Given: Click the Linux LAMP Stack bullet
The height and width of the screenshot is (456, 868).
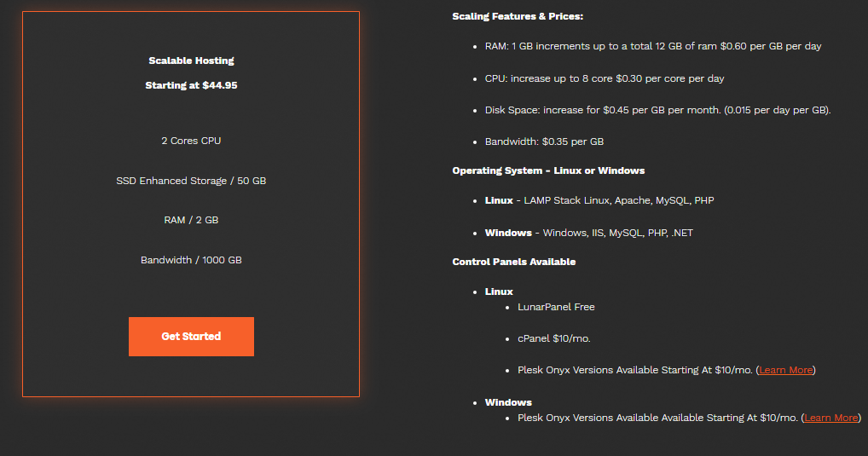Looking at the screenshot, I should pos(599,201).
